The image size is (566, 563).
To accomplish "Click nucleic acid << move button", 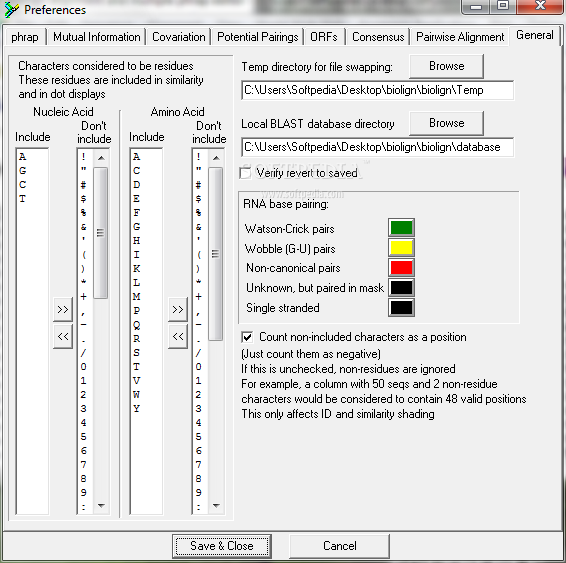I will [63, 336].
